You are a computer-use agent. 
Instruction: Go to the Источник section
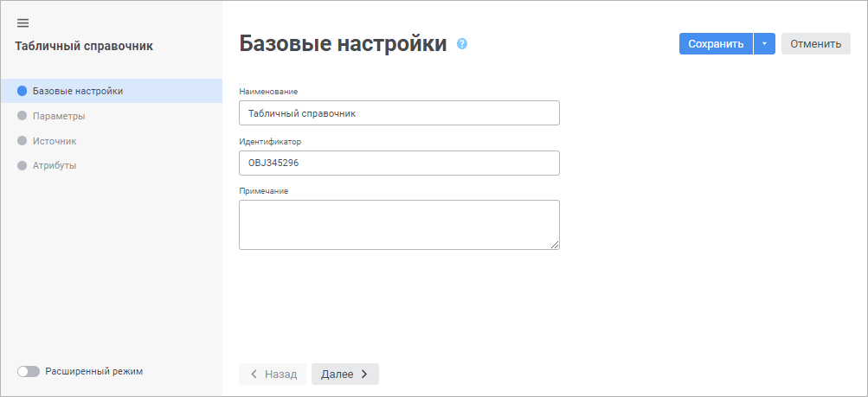[x=55, y=140]
